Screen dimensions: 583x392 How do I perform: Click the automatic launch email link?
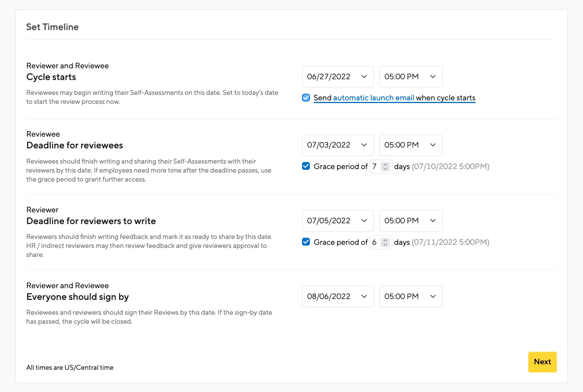pos(373,98)
